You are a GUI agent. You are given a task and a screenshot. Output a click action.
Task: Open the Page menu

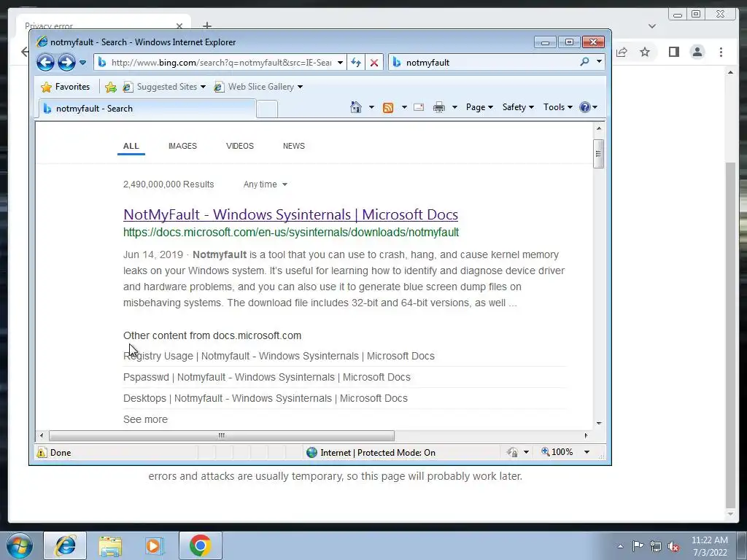click(479, 107)
